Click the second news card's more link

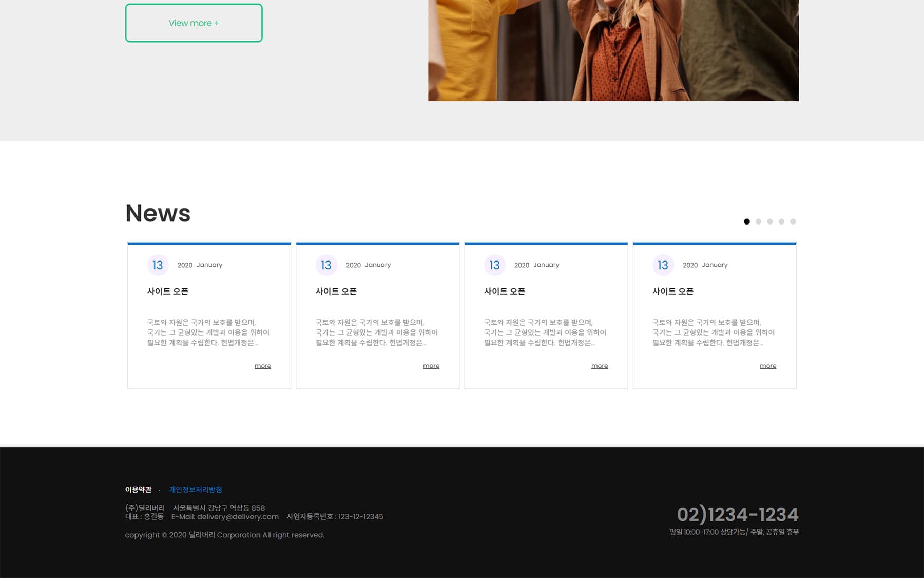point(431,366)
